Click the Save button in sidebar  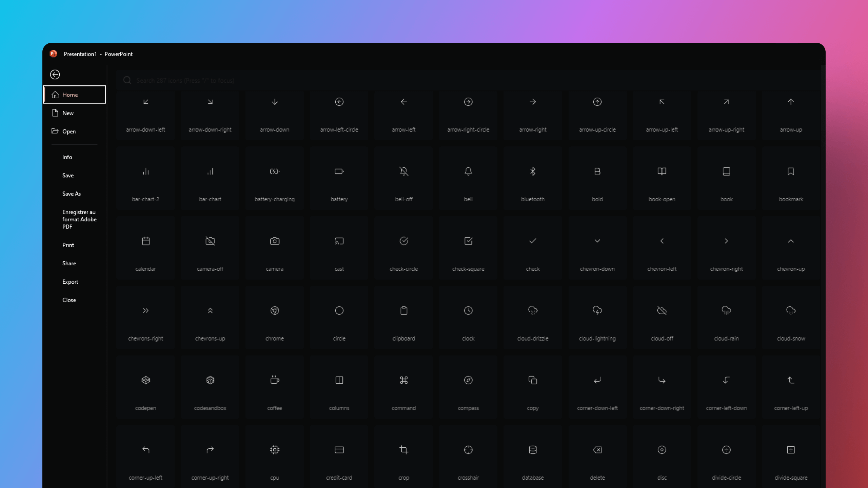[68, 175]
